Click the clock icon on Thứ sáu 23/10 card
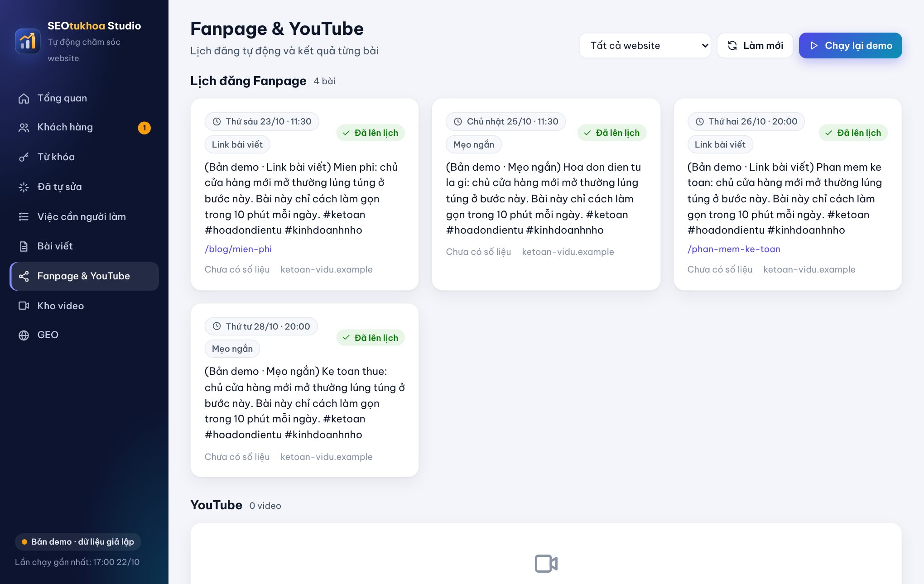Screen dimensions: 924x584 point(217,121)
